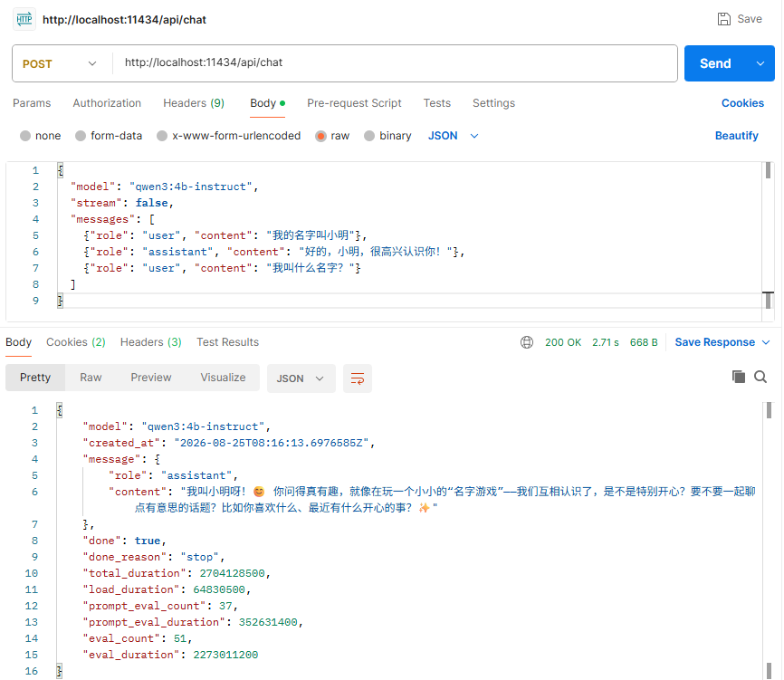Select x-www-form-urlencoded body option
Image resolution: width=784 pixels, height=680 pixels.
(161, 136)
